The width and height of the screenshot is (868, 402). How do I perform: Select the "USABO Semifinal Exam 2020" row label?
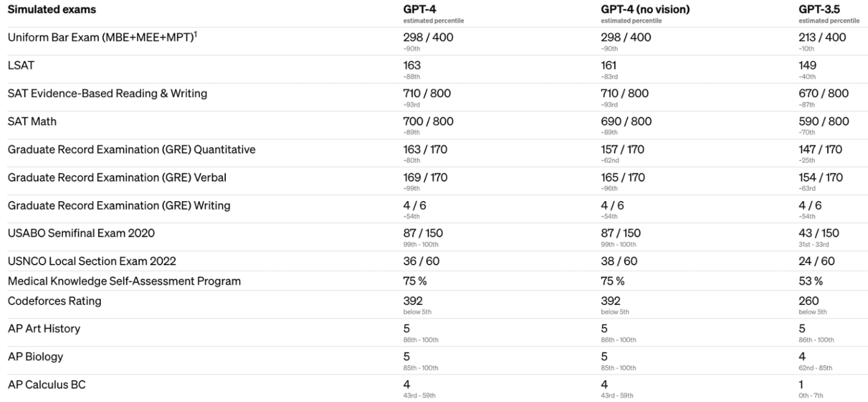point(81,233)
